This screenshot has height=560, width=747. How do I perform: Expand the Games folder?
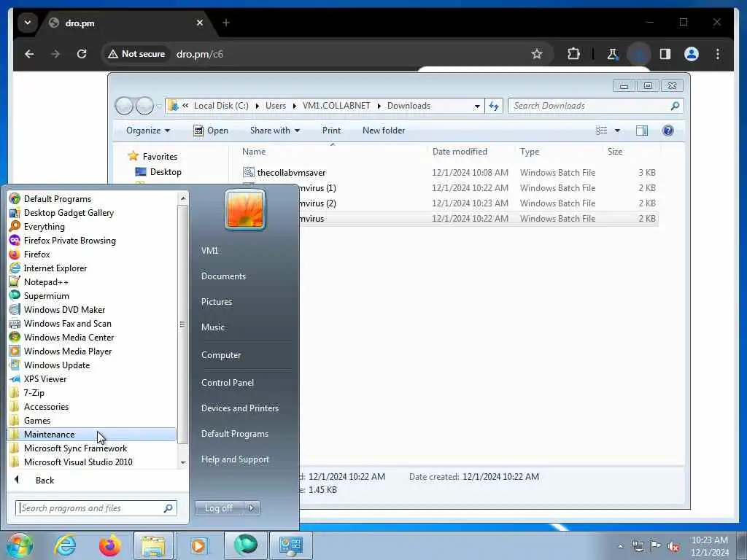36,420
